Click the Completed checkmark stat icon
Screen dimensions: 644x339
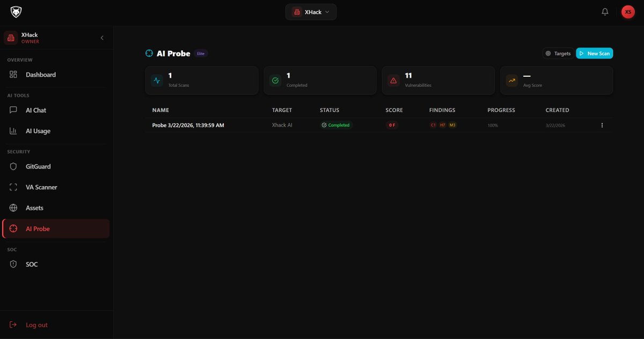click(275, 80)
